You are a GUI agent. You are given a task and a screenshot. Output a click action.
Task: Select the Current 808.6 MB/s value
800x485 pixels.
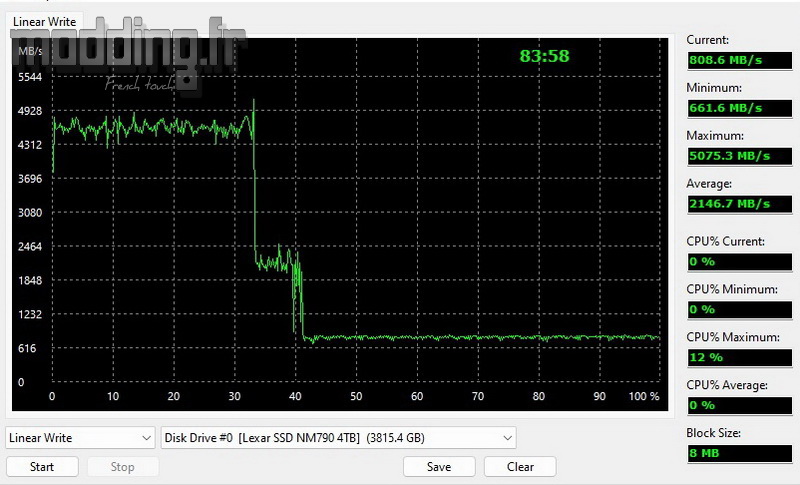click(739, 60)
